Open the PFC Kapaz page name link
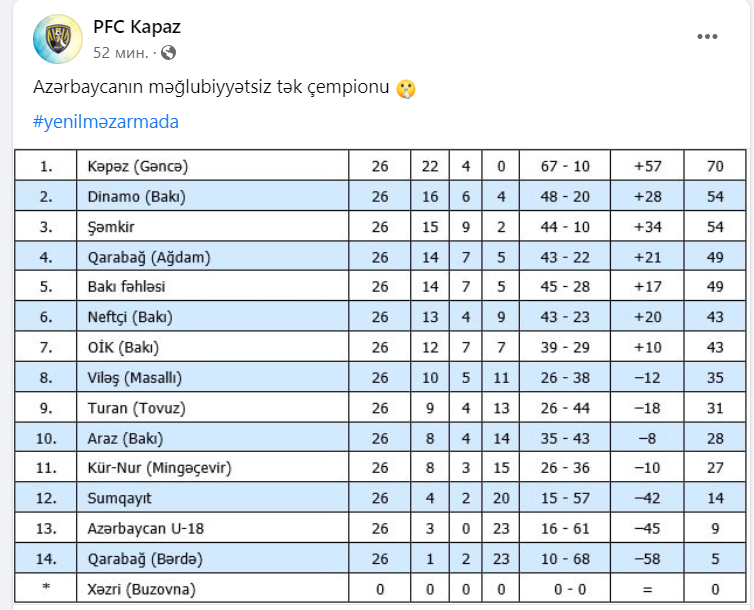The height and width of the screenshot is (610, 754). (136, 27)
